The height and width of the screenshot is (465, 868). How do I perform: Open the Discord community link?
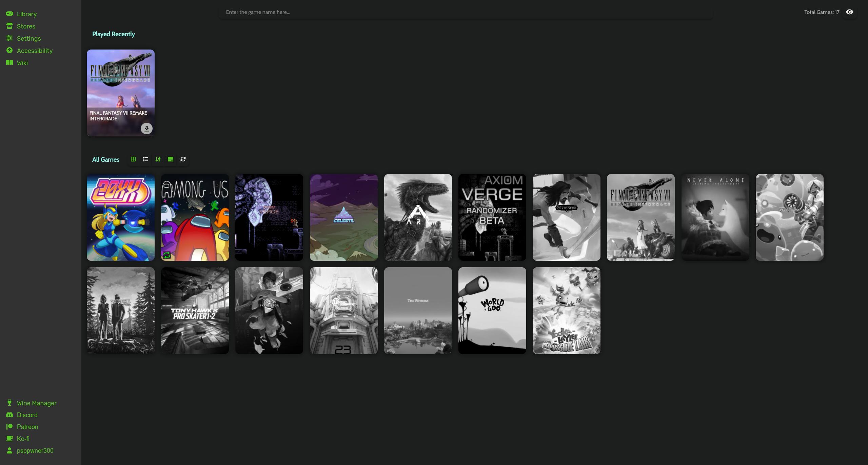click(x=22, y=415)
